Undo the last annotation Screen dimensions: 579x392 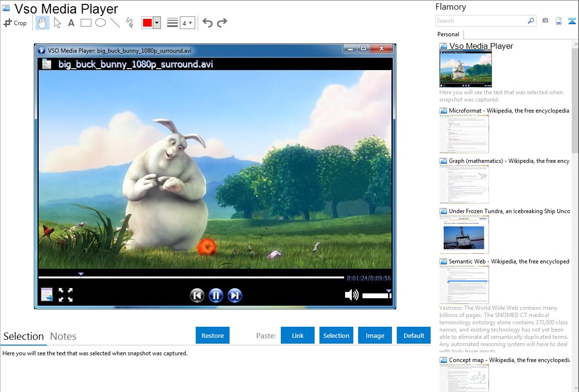coord(207,23)
